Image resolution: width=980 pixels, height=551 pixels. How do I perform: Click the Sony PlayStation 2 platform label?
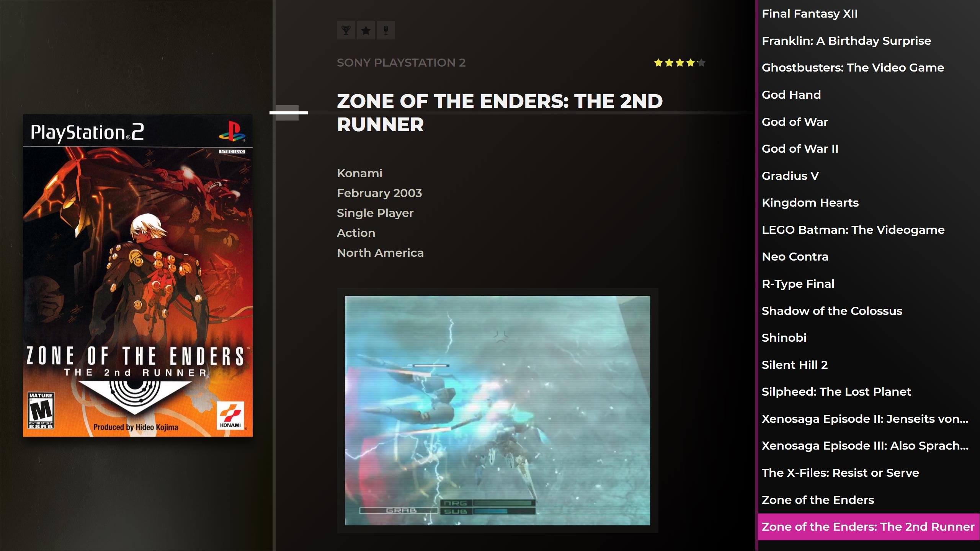[x=401, y=63]
